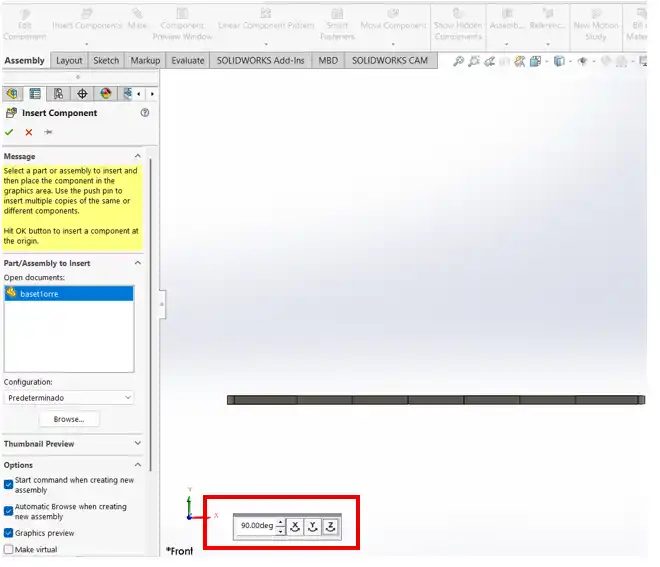Click Previous View icon in view toolbar
This screenshot has width=660, height=567.
[x=489, y=61]
